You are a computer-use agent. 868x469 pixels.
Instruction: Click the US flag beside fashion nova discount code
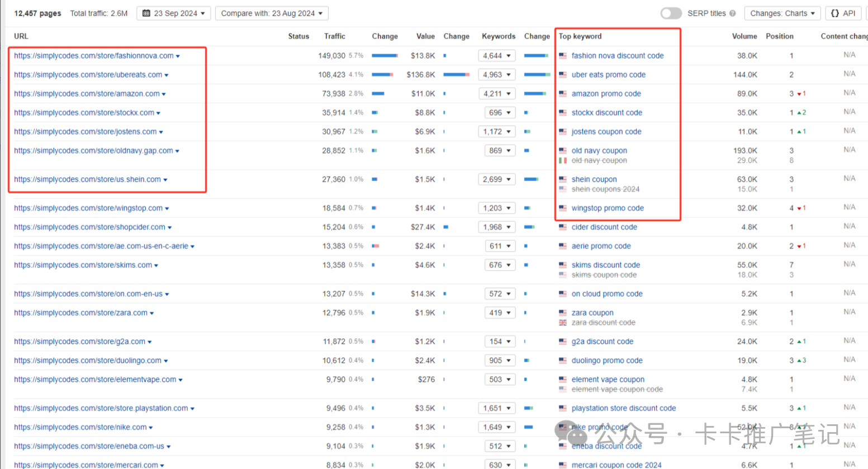563,56
